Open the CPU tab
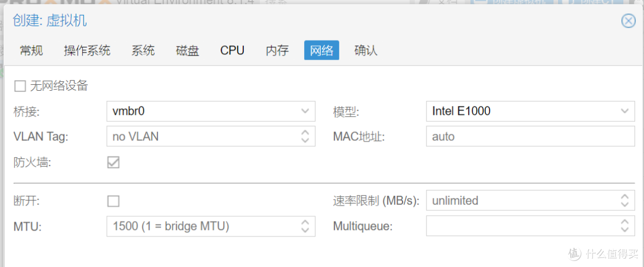Viewport: 644px width, 267px height. (232, 51)
